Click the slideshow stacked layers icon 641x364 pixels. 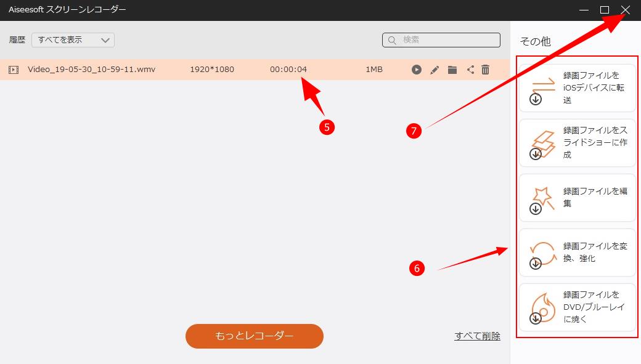[543, 144]
